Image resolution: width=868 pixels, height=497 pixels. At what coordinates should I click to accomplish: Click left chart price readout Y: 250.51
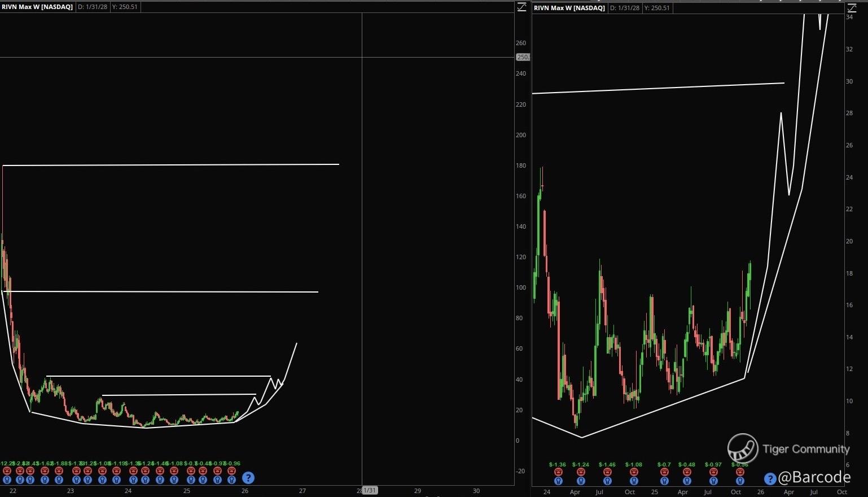pos(125,7)
